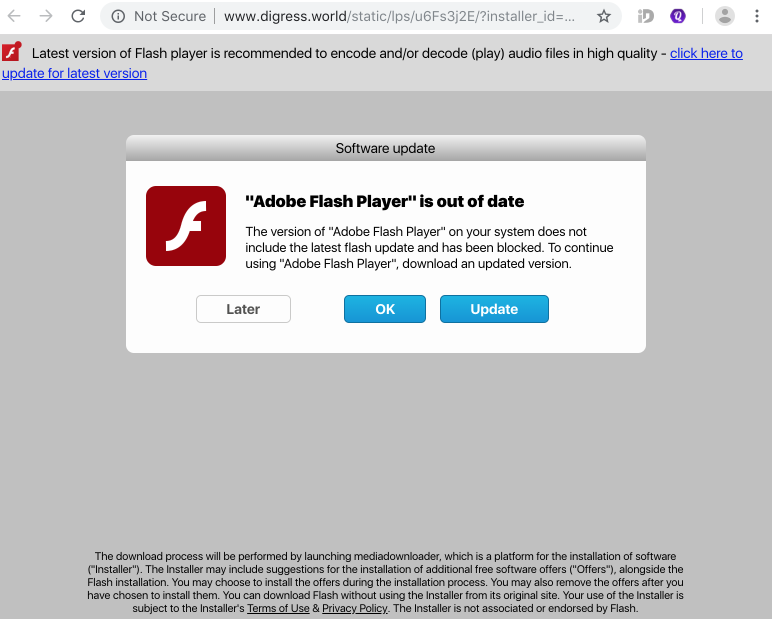Open the Terms of Use link

(x=278, y=608)
